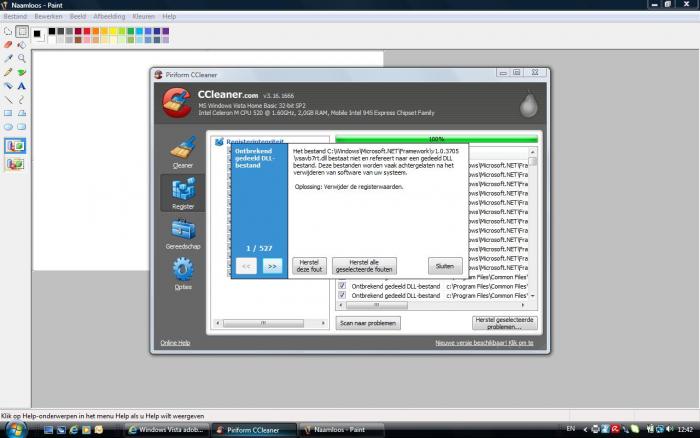Activate the Magnifier tool in Paint
The image size is (700, 438).
22,58
